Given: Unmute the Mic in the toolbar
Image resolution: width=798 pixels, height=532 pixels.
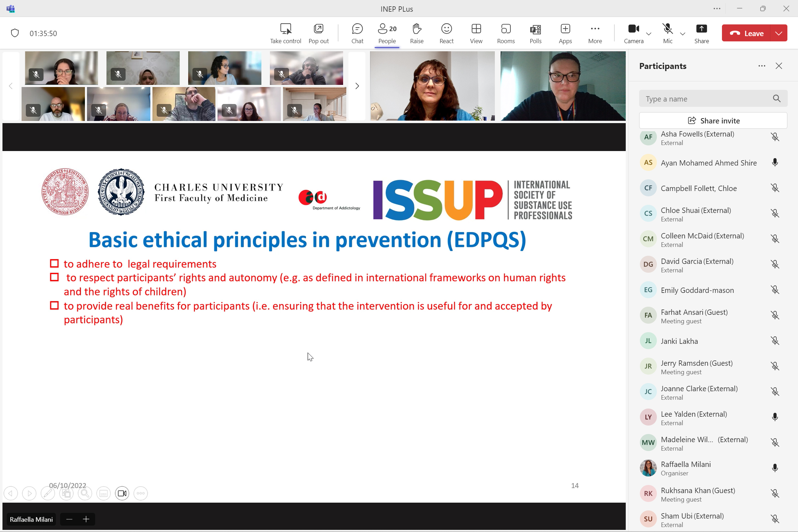Looking at the screenshot, I should 667,33.
